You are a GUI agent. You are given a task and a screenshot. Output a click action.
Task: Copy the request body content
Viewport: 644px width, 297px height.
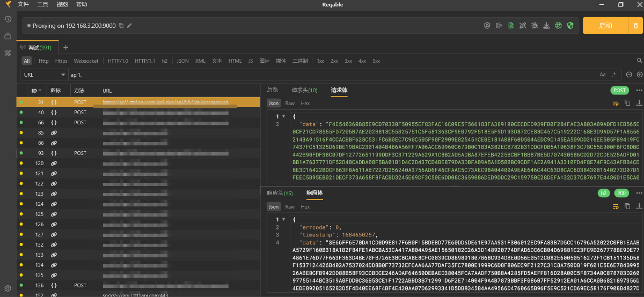627,103
